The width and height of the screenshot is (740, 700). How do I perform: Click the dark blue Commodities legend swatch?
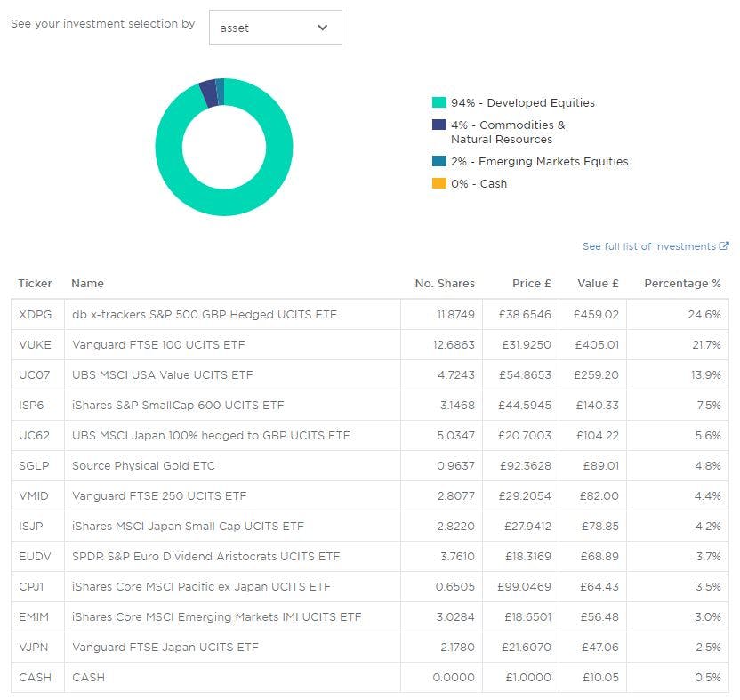click(x=439, y=125)
